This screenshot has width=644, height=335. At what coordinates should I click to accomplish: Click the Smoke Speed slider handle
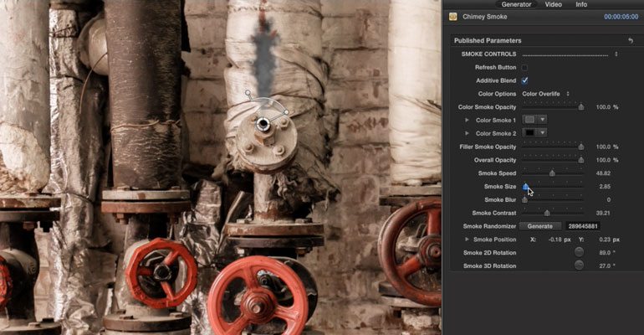point(552,173)
